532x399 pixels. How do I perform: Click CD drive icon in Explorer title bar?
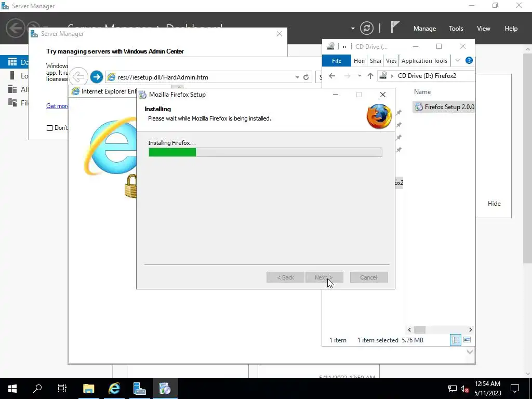[x=331, y=46]
